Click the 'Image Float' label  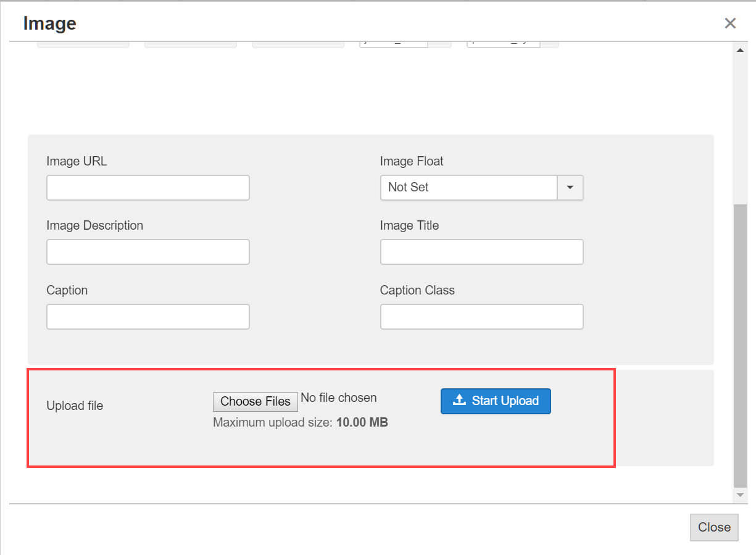412,161
